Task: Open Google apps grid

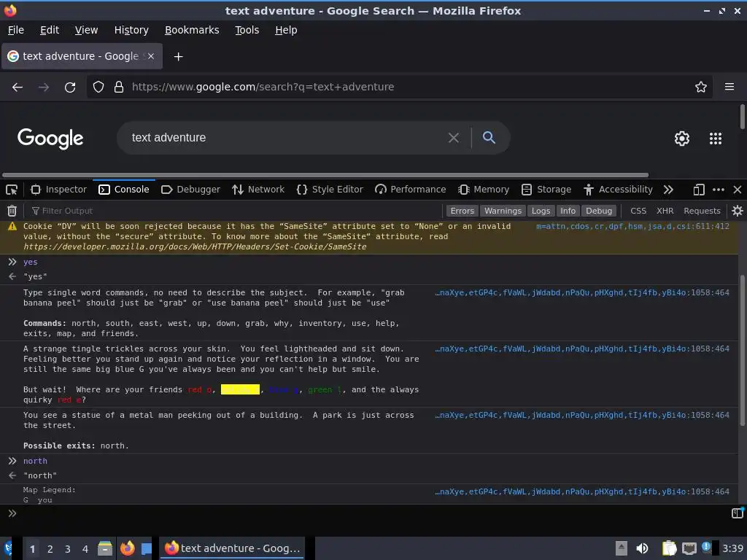Action: point(715,138)
